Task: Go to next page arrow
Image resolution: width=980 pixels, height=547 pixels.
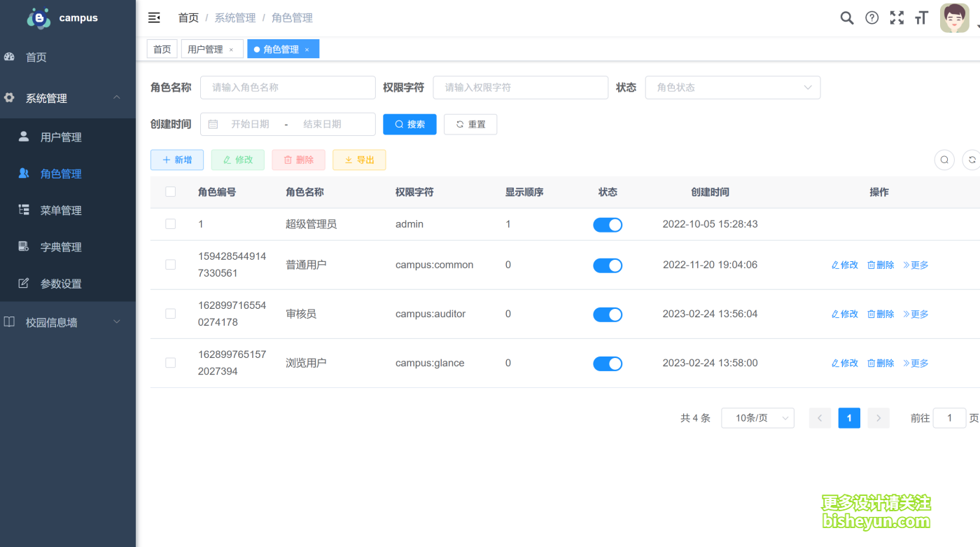Action: tap(878, 418)
